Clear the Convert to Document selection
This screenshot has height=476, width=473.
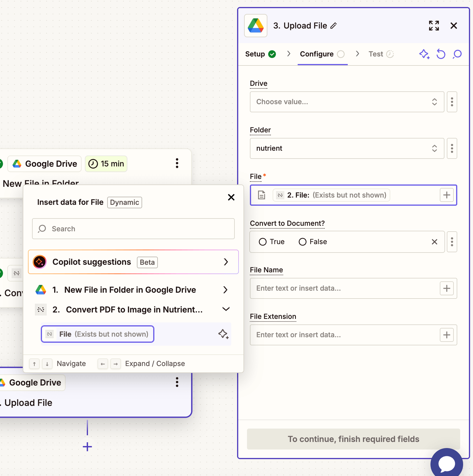coord(434,242)
